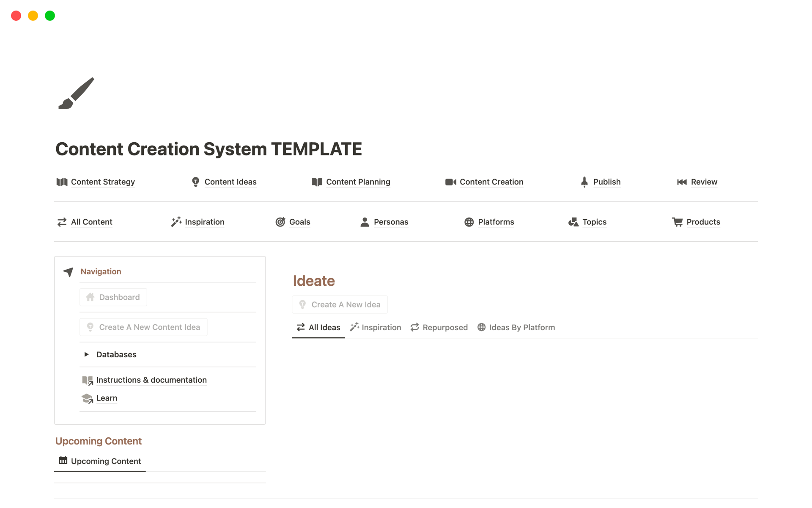This screenshot has width=812, height=508.
Task: Click the video camera icon beside Content Creation
Action: pos(450,182)
